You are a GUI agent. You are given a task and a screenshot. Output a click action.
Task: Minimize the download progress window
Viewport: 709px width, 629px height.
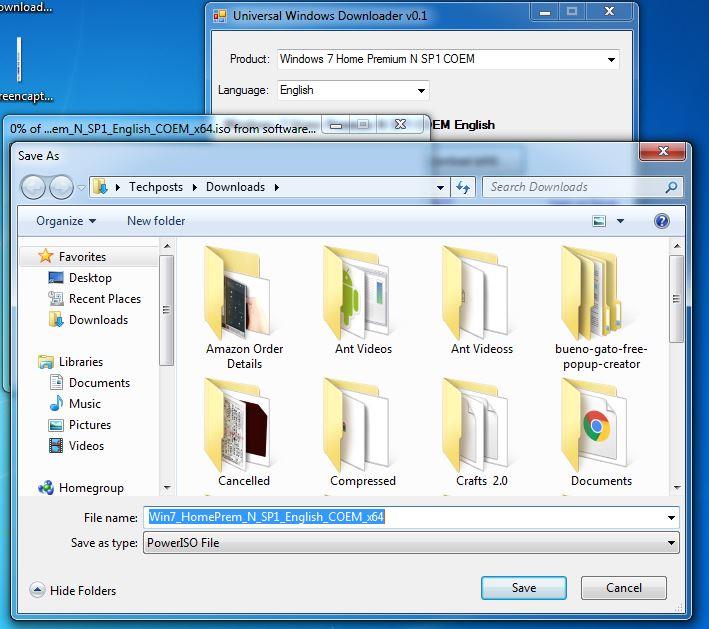click(x=336, y=125)
